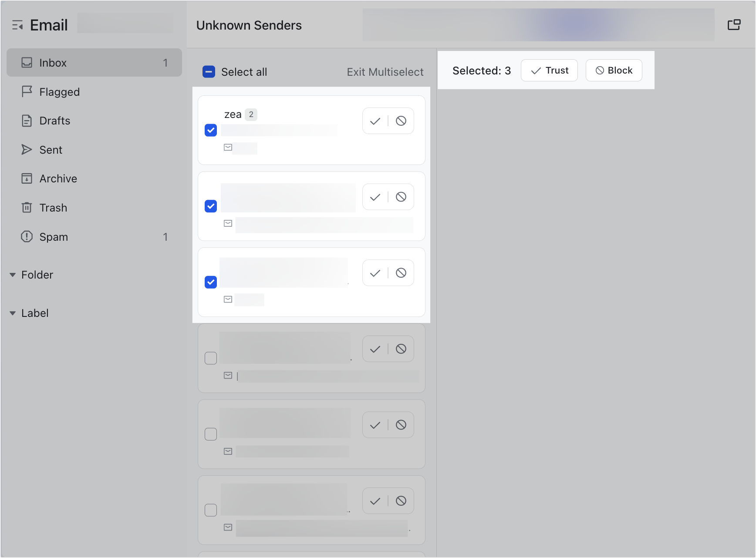Uncheck the second sender card's checkbox
Image resolution: width=756 pixels, height=558 pixels.
[x=211, y=206]
